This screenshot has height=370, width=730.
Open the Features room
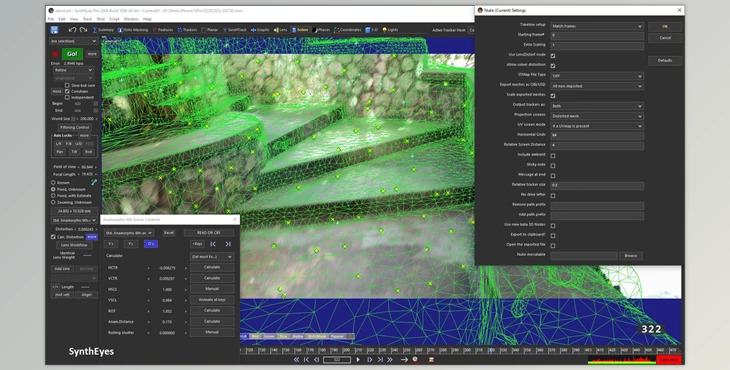pyautogui.click(x=163, y=30)
